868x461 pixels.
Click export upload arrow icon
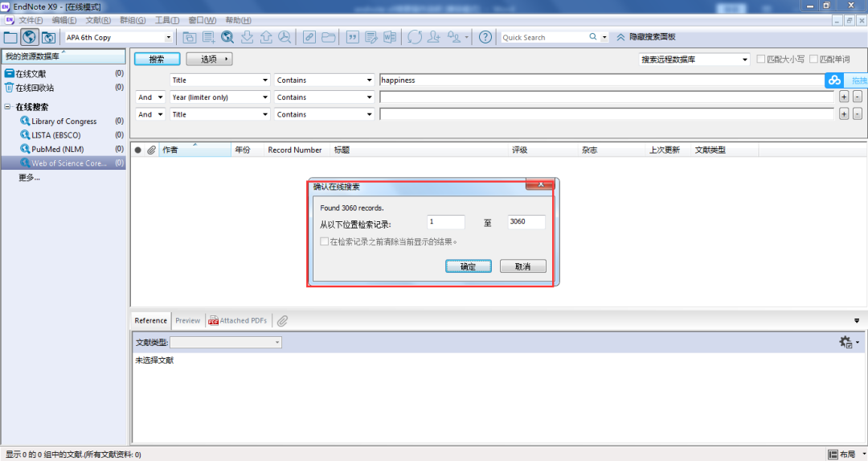click(x=266, y=37)
